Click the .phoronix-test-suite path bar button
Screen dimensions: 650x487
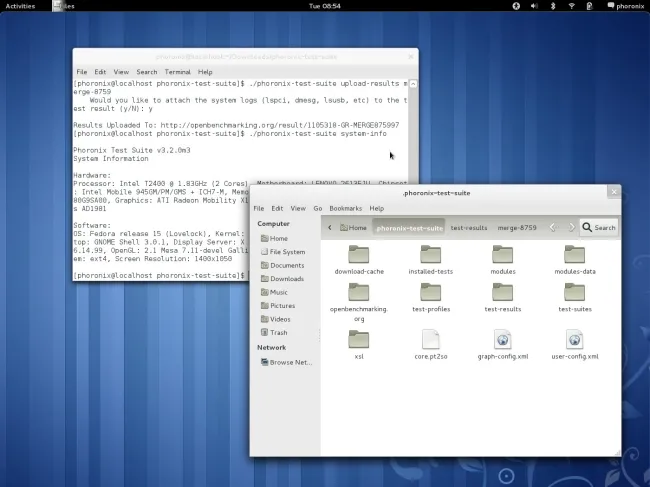pos(409,228)
